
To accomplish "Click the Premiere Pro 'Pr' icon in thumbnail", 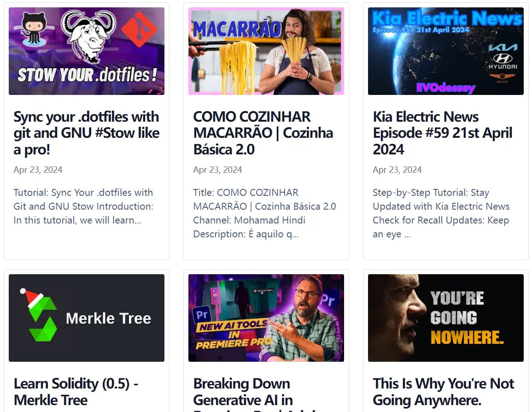I will tap(202, 315).
